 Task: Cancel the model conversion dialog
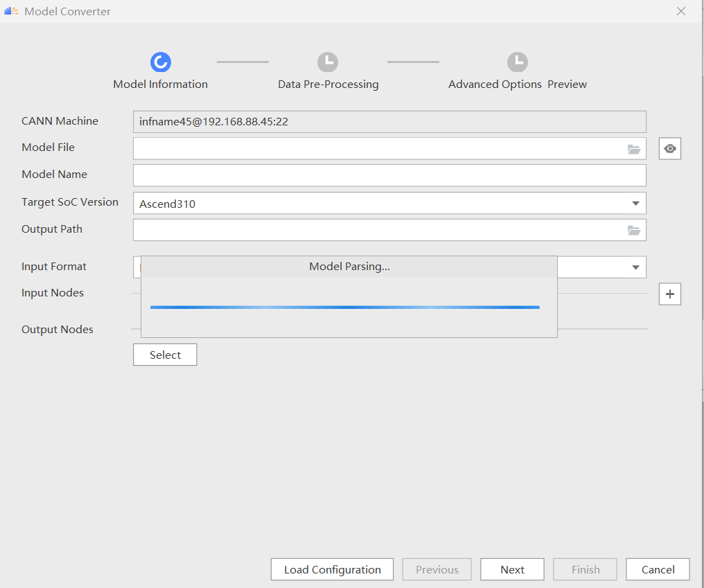[658, 569]
